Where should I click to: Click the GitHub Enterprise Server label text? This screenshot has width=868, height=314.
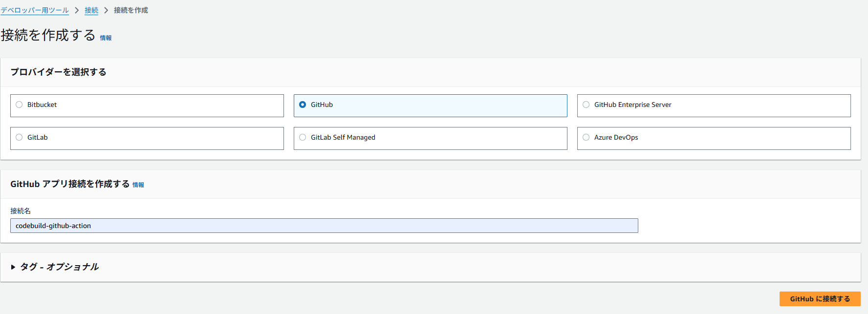click(632, 105)
